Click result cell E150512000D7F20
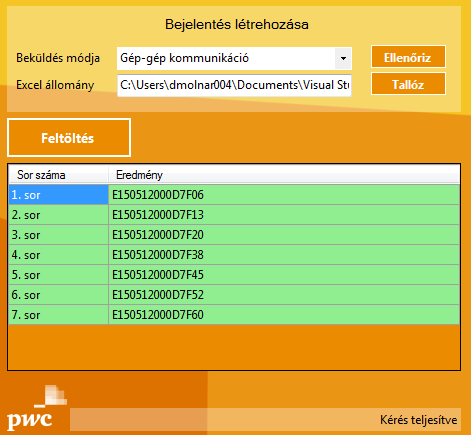This screenshot has height=435, width=471. click(x=284, y=235)
